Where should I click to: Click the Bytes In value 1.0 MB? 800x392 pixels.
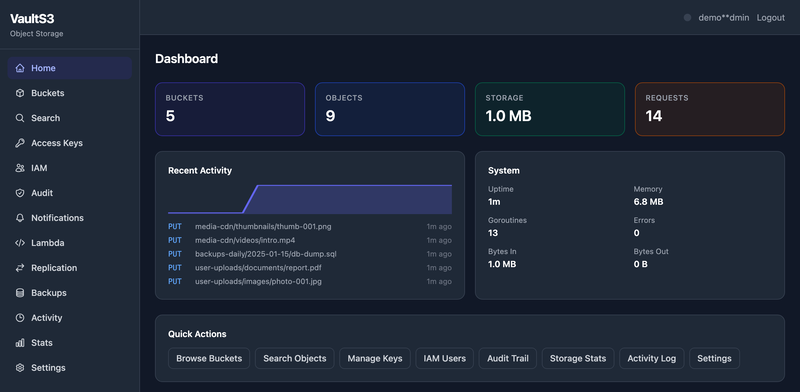[502, 264]
